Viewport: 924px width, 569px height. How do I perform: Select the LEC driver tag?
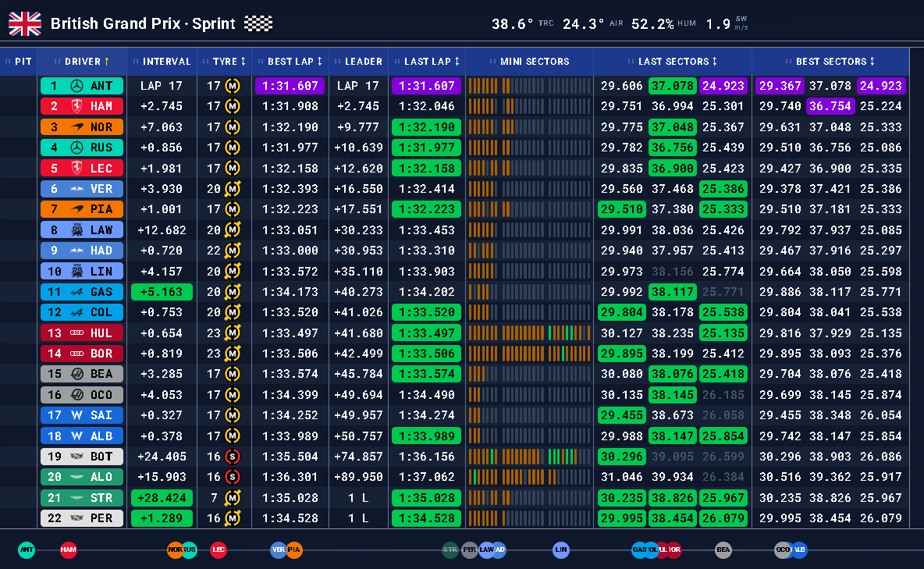82,168
